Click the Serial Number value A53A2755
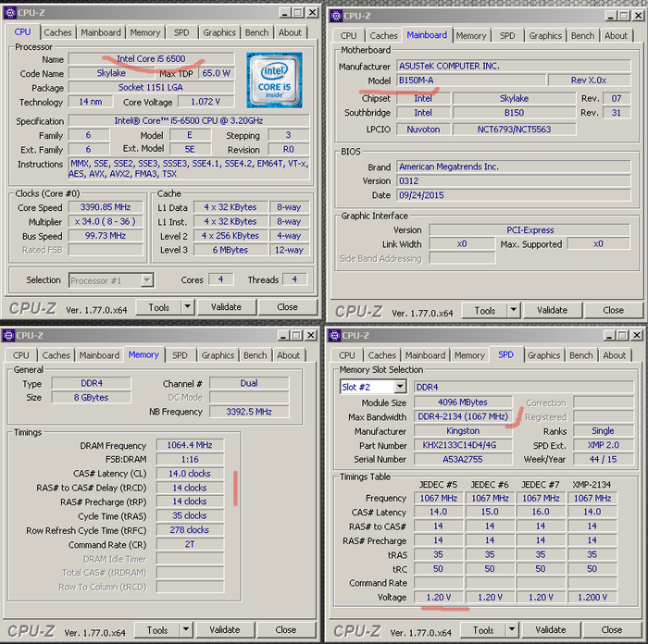The height and width of the screenshot is (644, 648). [x=463, y=459]
